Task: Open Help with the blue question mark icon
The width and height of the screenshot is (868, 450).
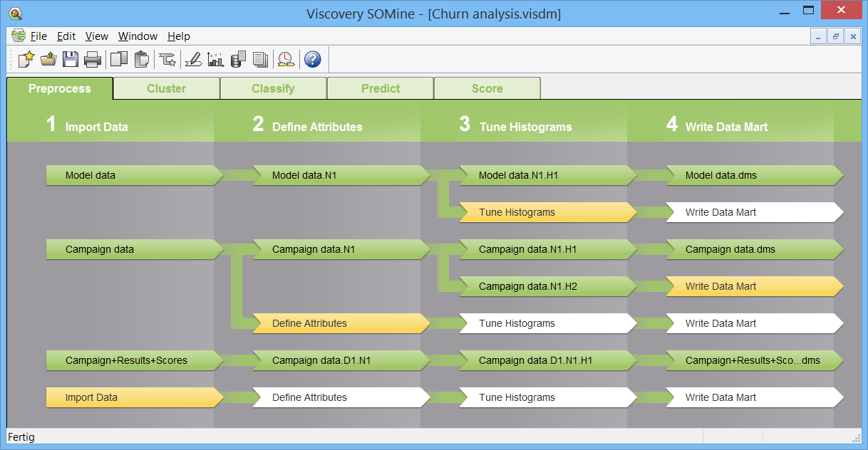Action: (x=312, y=60)
